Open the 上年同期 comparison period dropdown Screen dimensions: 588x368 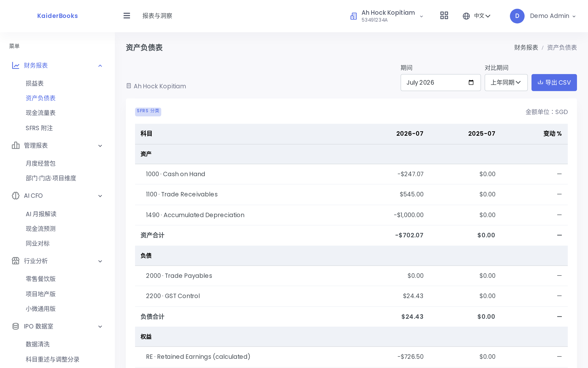tap(506, 83)
